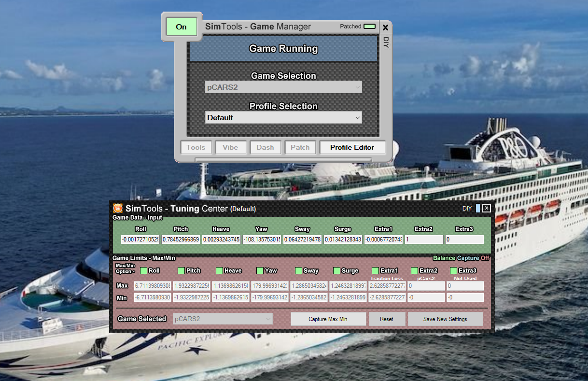Click the Dash button in Game Manager
The height and width of the screenshot is (381, 588).
(x=266, y=147)
